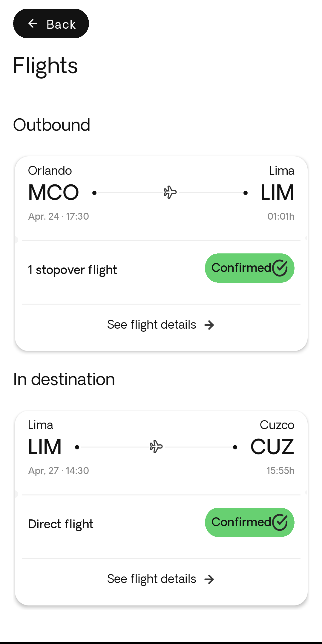
Task: Tap the outbound flight Confirmed badge
Action: (249, 268)
